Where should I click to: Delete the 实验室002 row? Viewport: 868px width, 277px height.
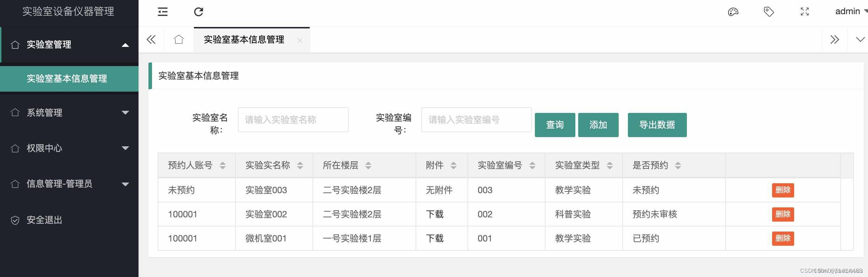(783, 214)
